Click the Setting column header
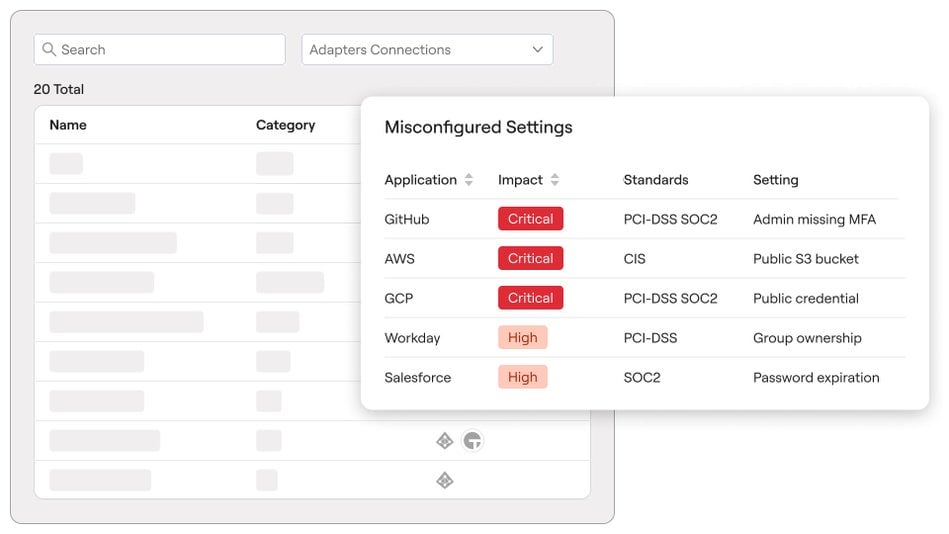 (x=775, y=180)
